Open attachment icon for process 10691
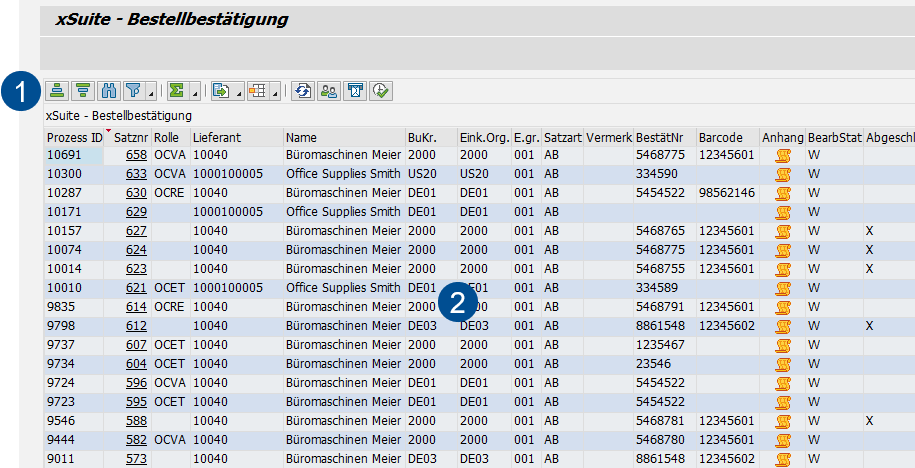 click(783, 155)
